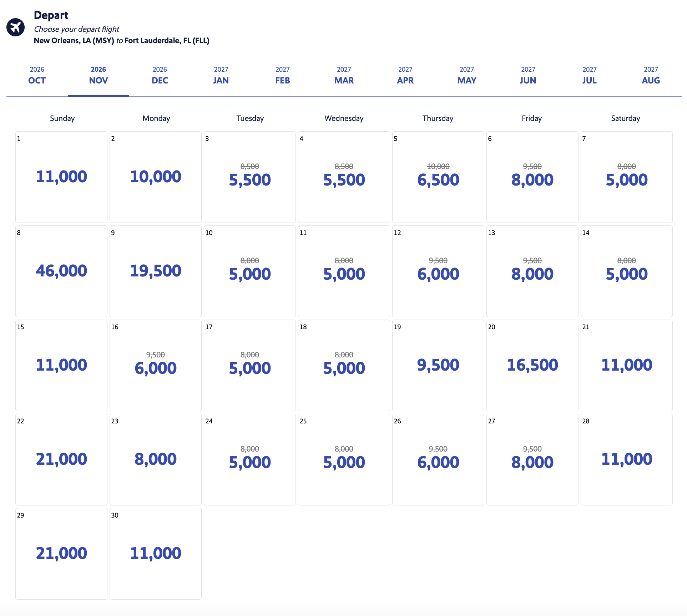687x616 pixels.
Task: Select November 2 fare of 10,000 points
Action: coord(156,177)
